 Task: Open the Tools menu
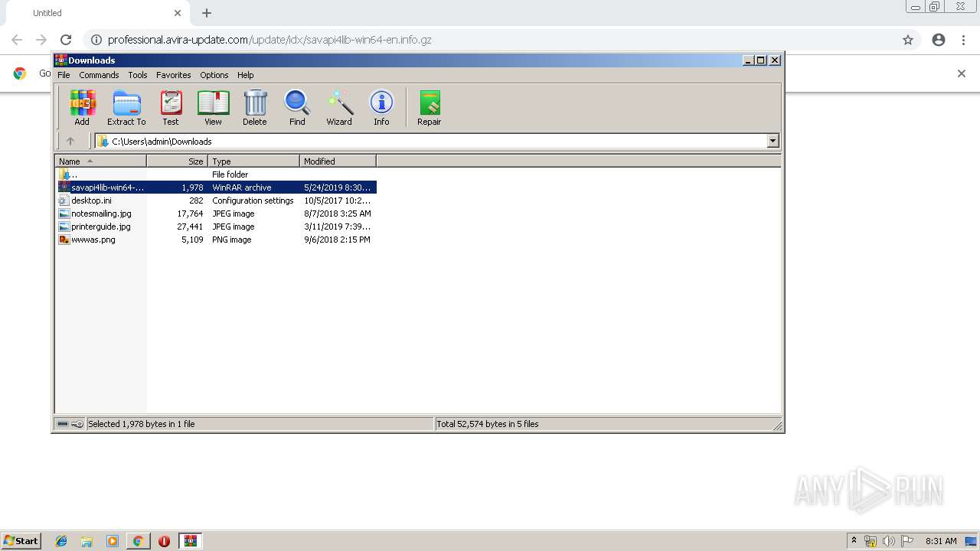[x=138, y=75]
